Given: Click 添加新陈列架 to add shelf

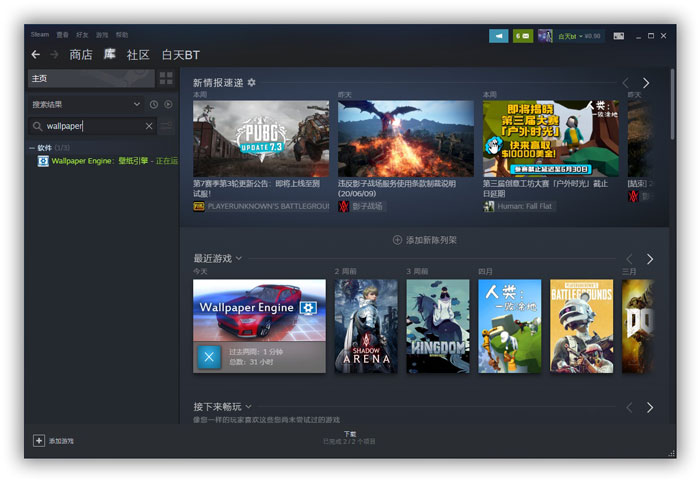Looking at the screenshot, I should [425, 240].
